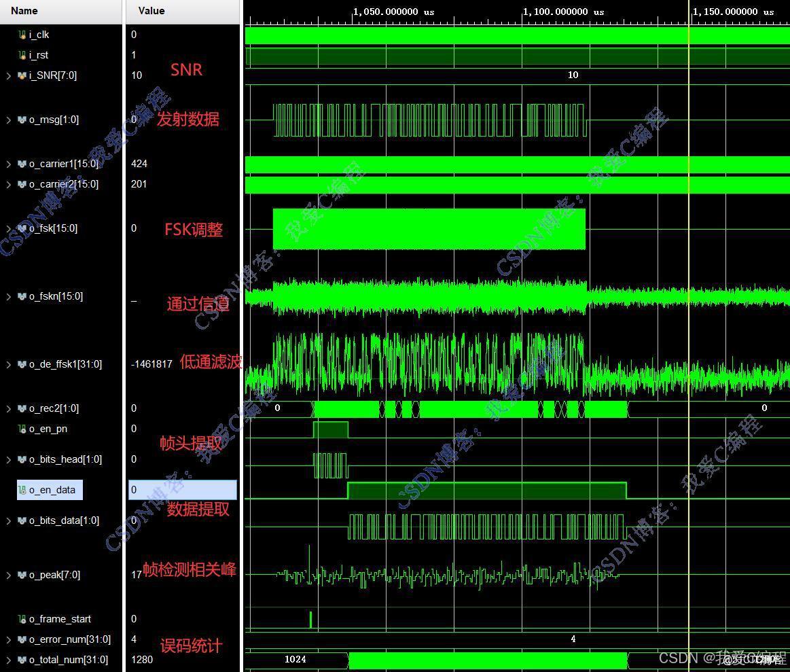The image size is (790, 672).
Task: Click the o_en_data value field
Action: [182, 490]
